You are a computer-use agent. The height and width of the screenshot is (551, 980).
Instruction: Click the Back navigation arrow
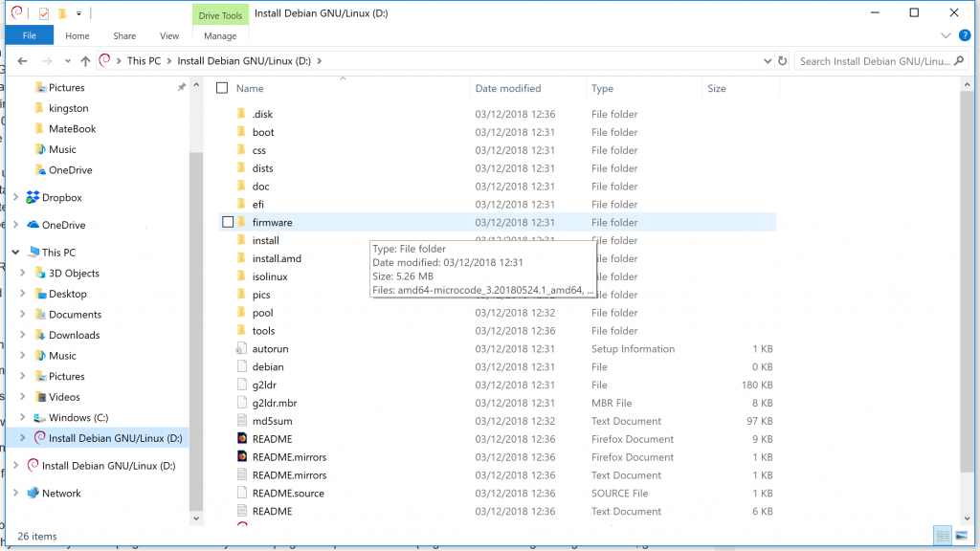(21, 61)
